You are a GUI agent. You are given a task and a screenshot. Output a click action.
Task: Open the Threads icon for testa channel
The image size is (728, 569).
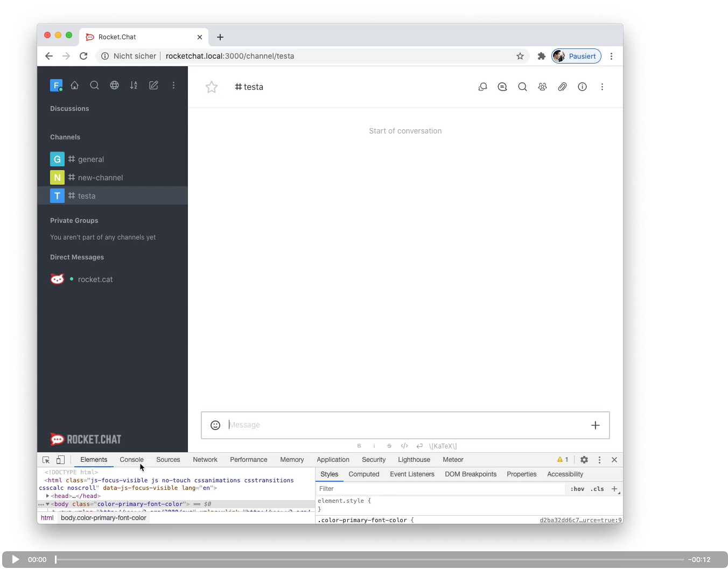point(502,87)
